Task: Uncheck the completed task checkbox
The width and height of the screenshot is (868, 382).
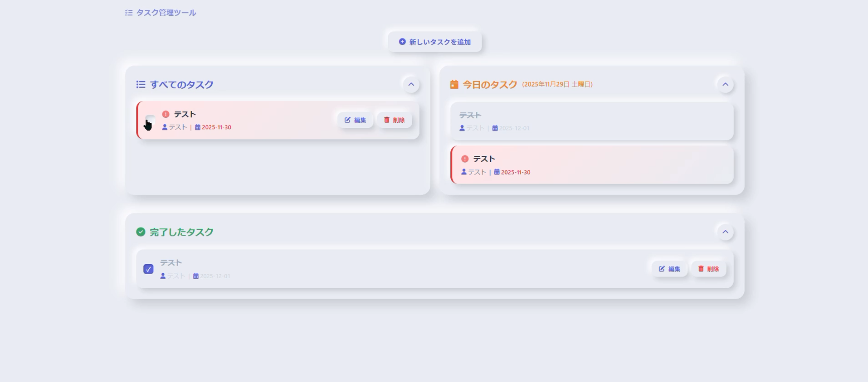Action: tap(148, 269)
